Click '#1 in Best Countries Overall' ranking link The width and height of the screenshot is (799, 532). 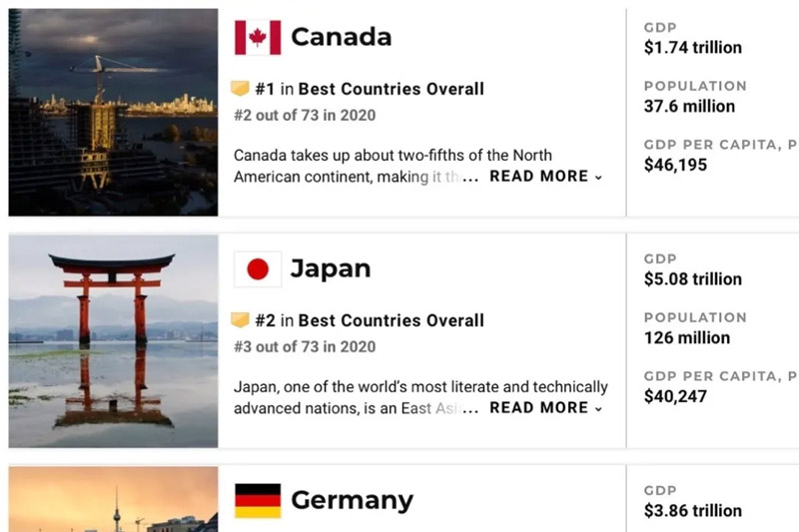coord(370,89)
